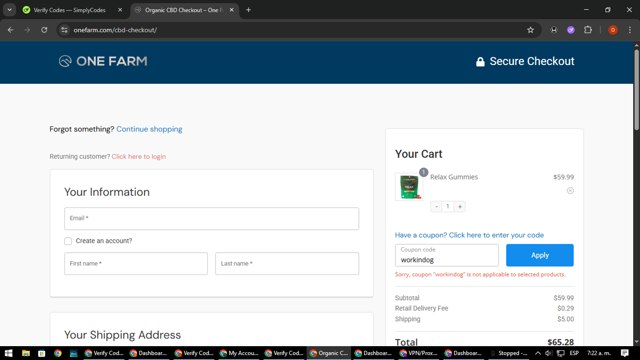640x360 pixels.
Task: Click the ESP language indicator
Action: [x=574, y=353]
